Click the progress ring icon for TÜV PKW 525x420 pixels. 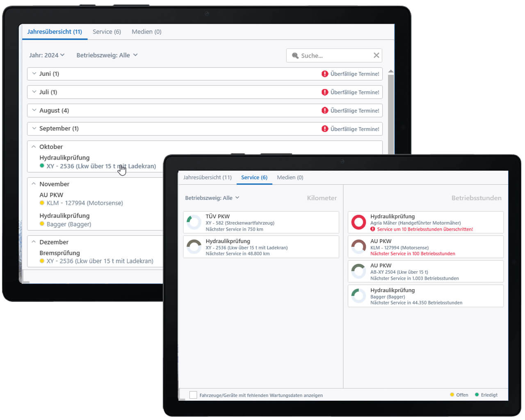(x=194, y=222)
